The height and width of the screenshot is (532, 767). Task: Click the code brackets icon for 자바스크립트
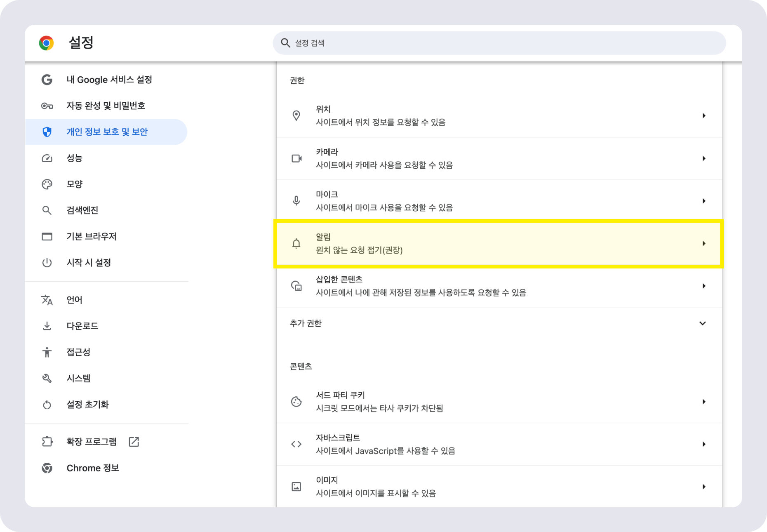coord(296,444)
